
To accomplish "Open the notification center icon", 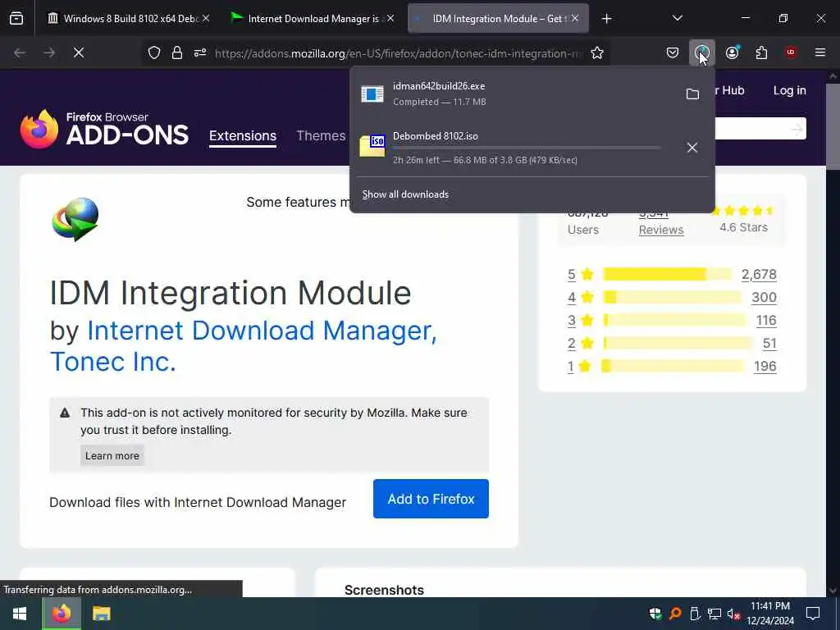I will point(813,614).
